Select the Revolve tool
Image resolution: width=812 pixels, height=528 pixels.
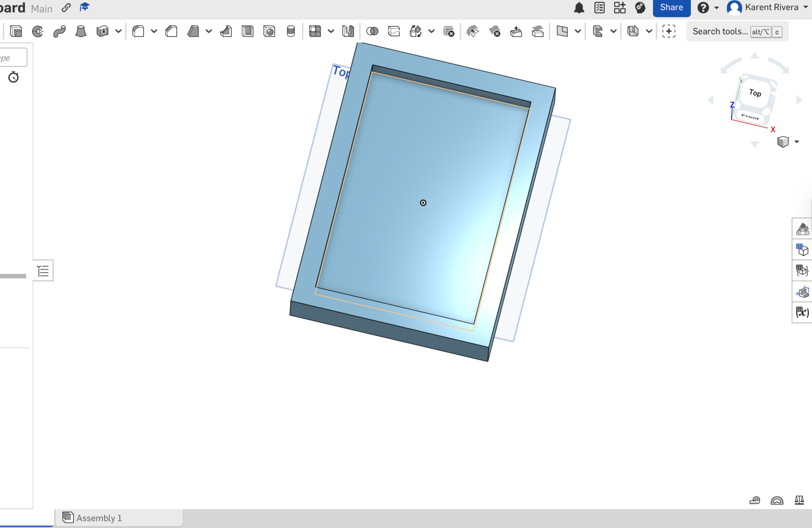click(x=37, y=31)
